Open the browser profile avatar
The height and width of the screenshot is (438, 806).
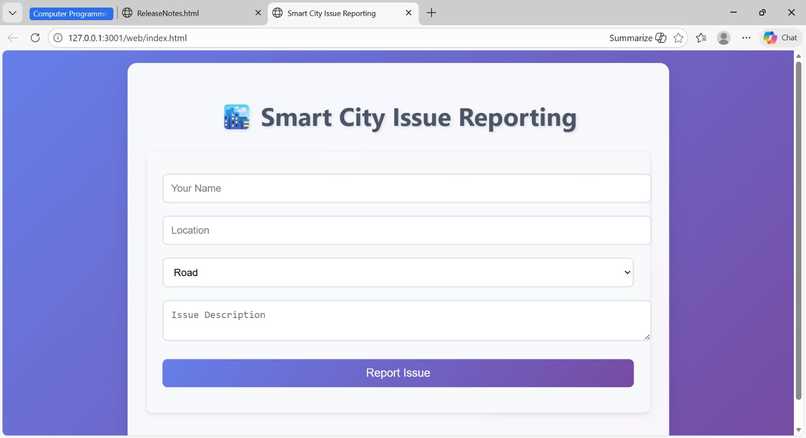(723, 38)
